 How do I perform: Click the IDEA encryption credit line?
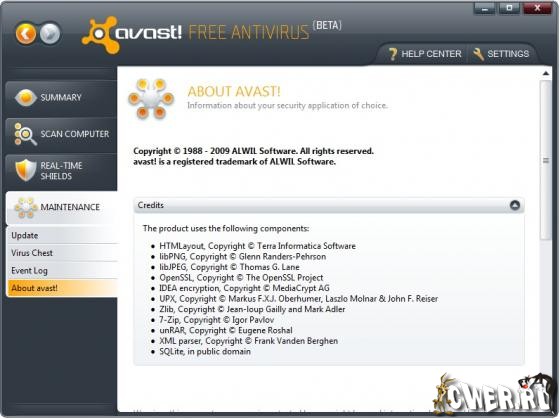click(244, 288)
